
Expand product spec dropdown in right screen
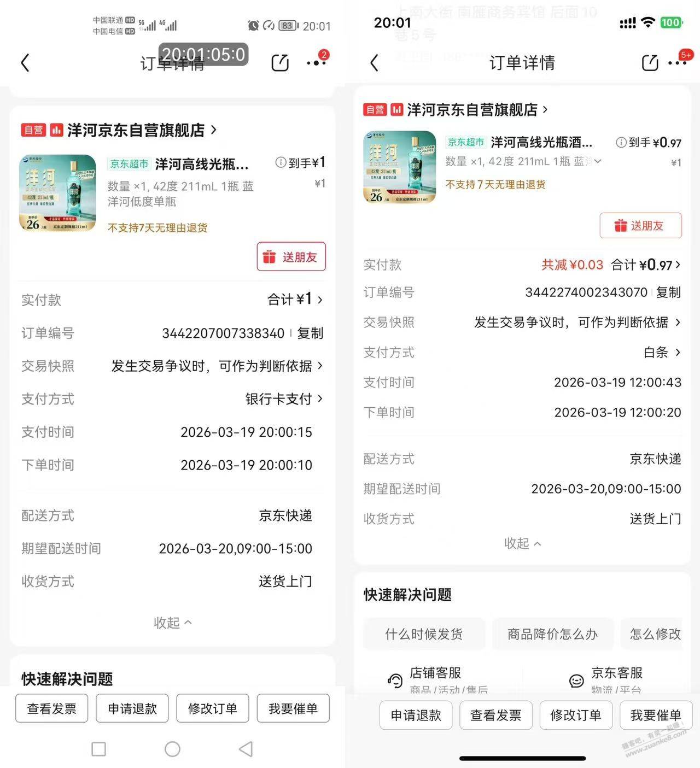(x=598, y=161)
